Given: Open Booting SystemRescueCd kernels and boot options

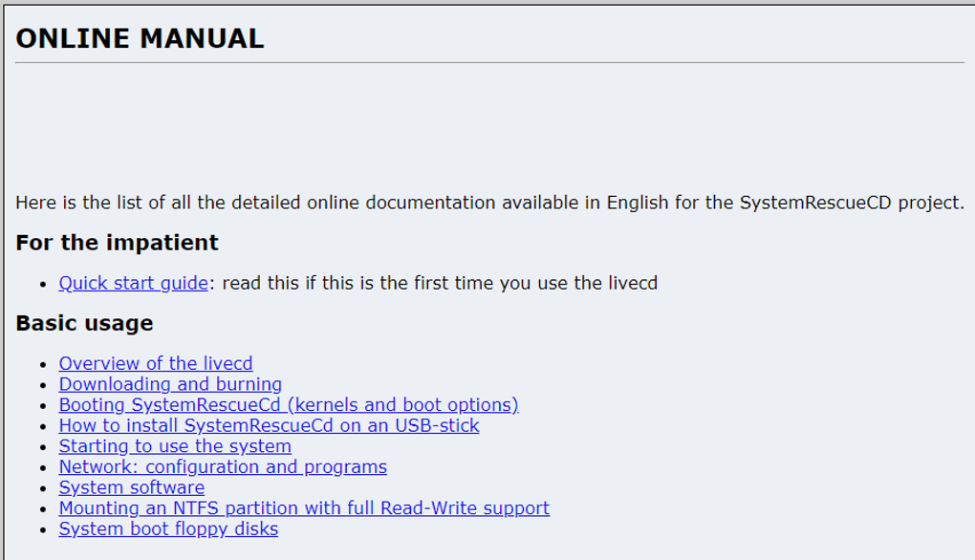Looking at the screenshot, I should tap(288, 404).
